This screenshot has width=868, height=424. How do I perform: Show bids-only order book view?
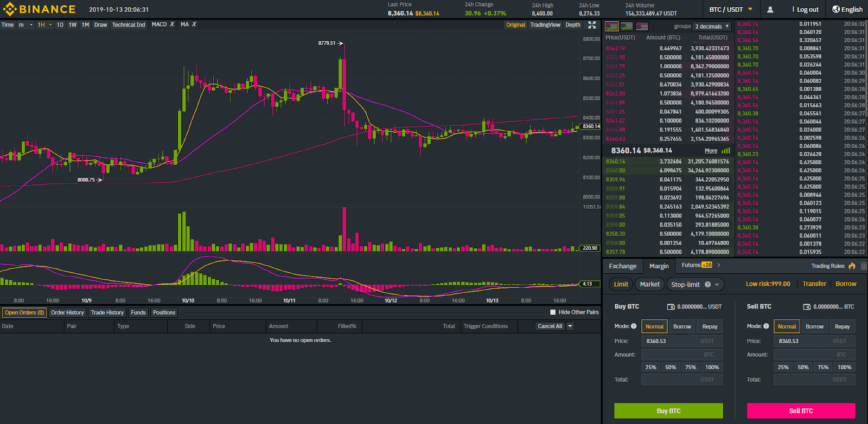627,26
